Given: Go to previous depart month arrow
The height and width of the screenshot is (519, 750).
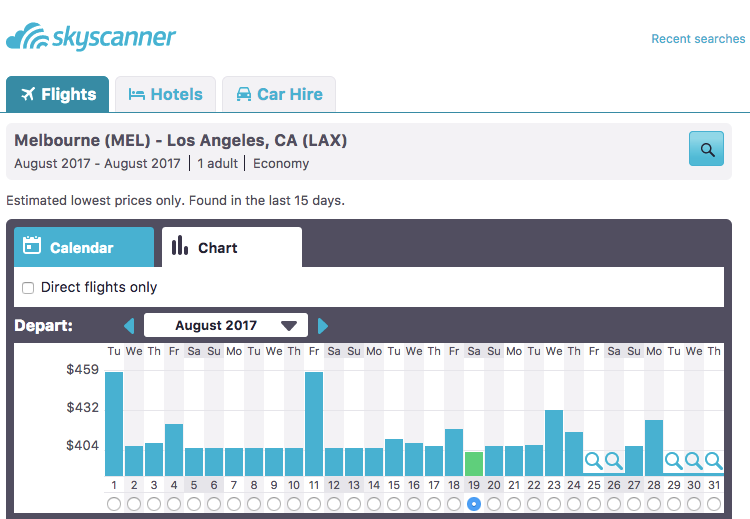Looking at the screenshot, I should [129, 326].
